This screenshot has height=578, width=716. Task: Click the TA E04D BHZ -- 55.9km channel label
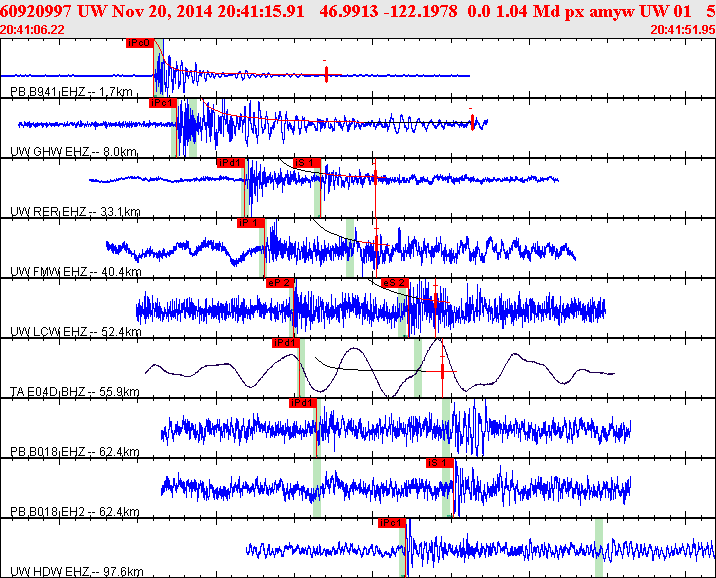74,392
